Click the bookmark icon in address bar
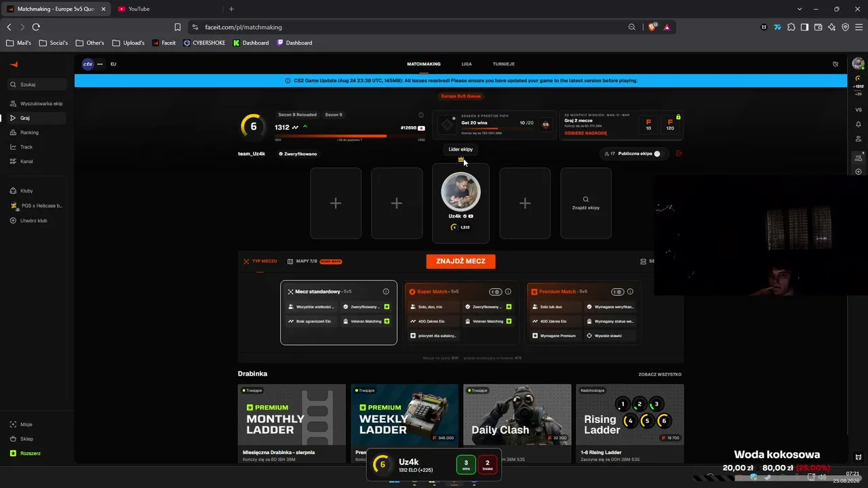This screenshot has width=868, height=488. pos(178,27)
